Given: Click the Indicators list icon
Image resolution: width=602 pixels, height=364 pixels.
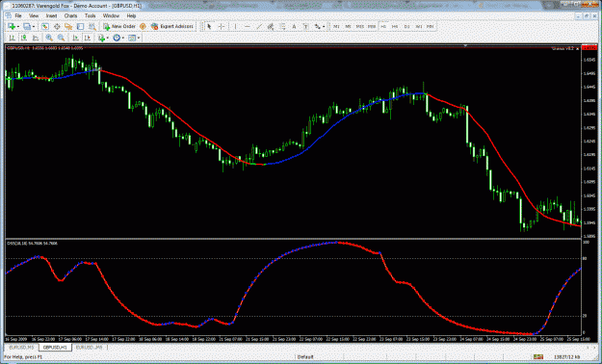Looking at the screenshot, I should (101, 38).
